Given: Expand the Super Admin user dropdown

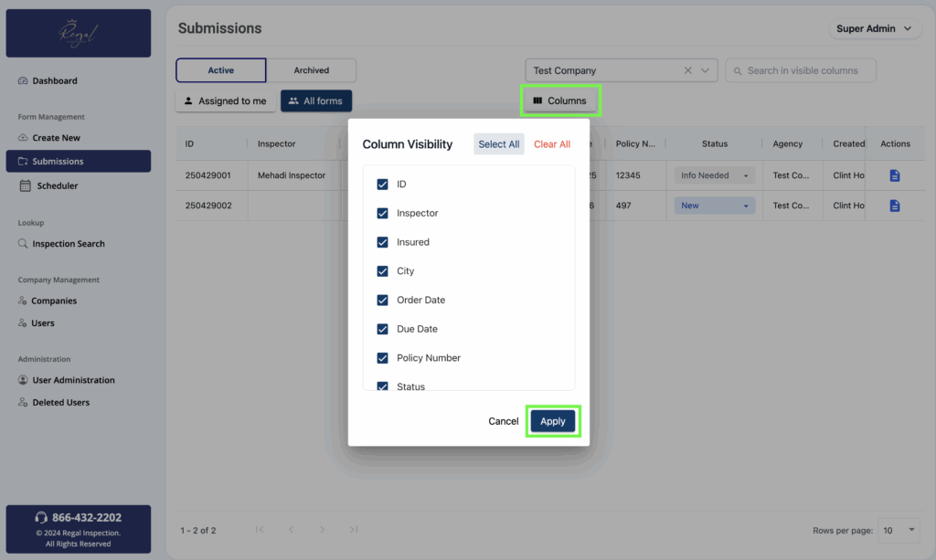Looking at the screenshot, I should 874,28.
